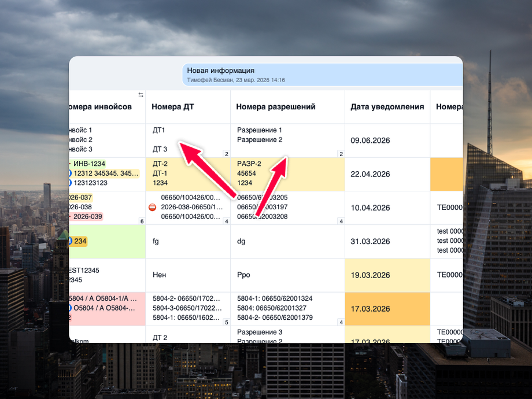Select the ДТ1 entry

(158, 130)
